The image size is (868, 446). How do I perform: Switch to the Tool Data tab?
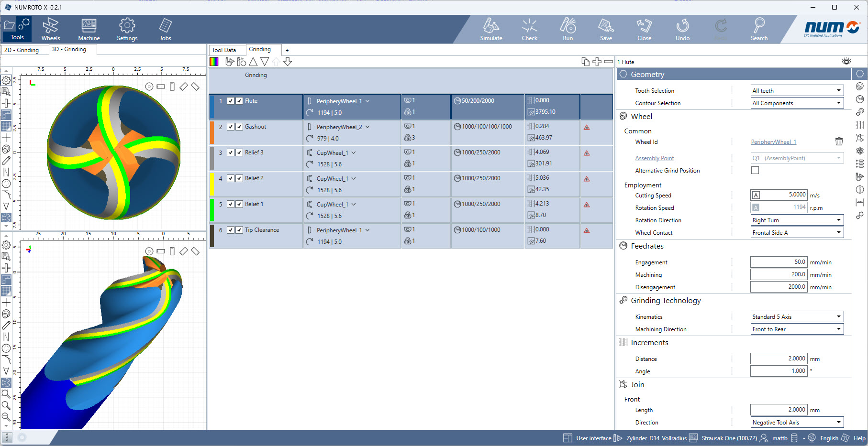(x=224, y=50)
